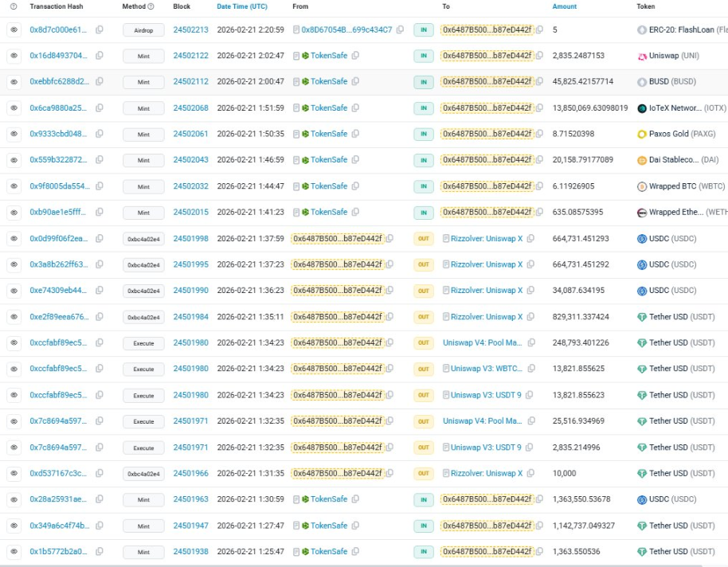
Task: Click the Amount column header
Action: click(x=565, y=6)
